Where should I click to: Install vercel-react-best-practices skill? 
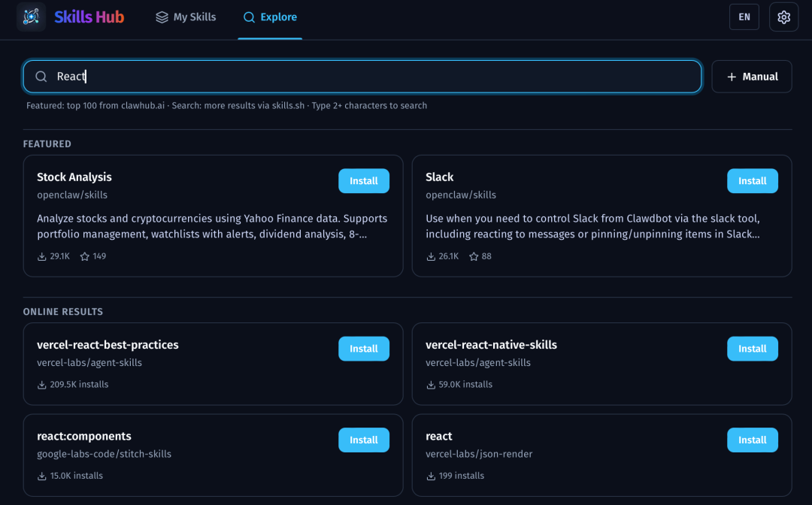363,349
